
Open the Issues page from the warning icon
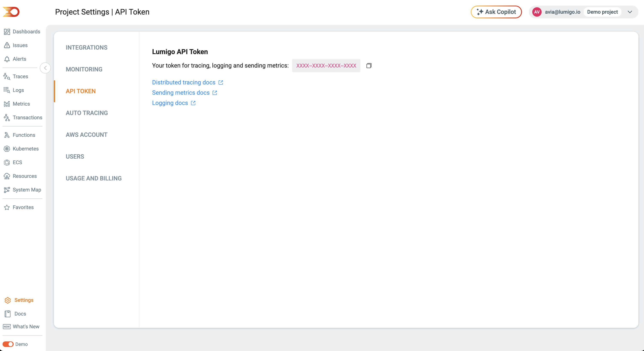(x=7, y=45)
